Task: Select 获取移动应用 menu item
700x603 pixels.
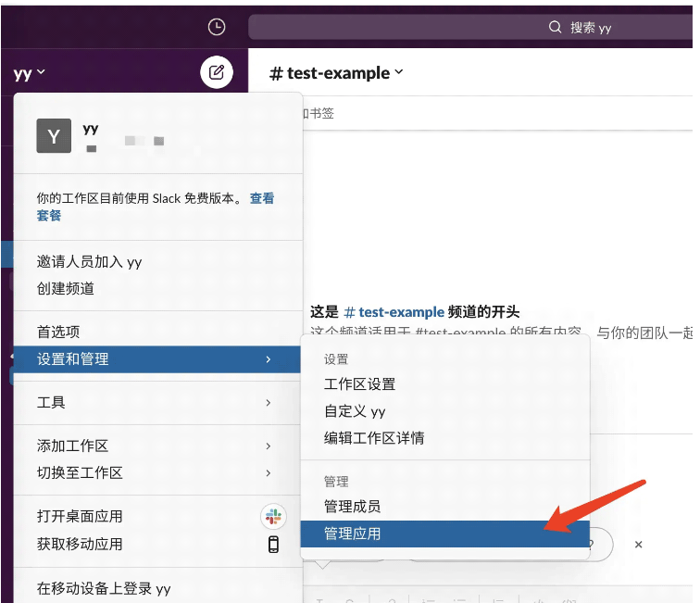Action: [158, 545]
